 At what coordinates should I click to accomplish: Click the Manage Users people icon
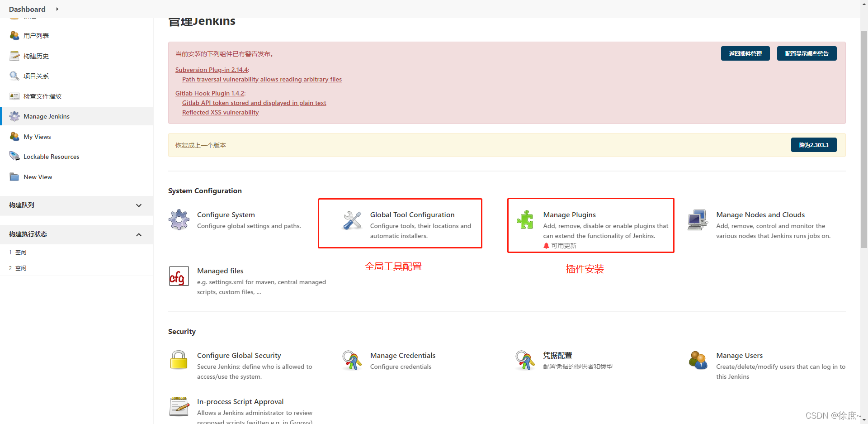point(698,360)
